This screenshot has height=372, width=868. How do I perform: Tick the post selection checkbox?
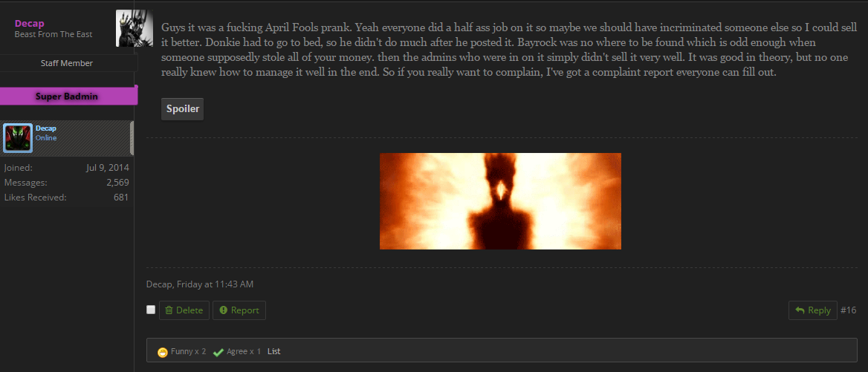(x=151, y=310)
